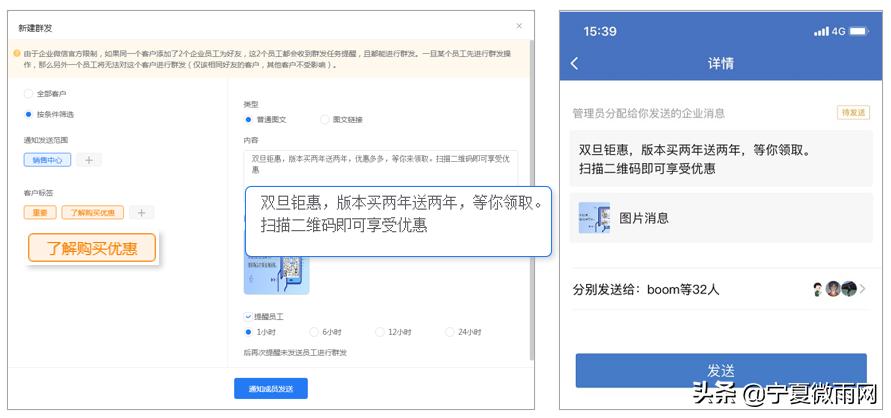This screenshot has width=891, height=418.
Task: Tap the signal strength icon in status bar
Action: 821,32
